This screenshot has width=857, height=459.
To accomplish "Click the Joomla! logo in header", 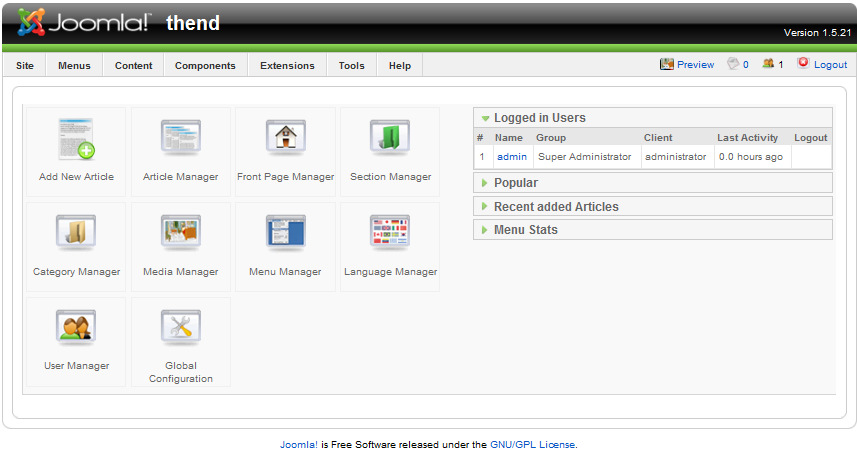I will [83, 22].
